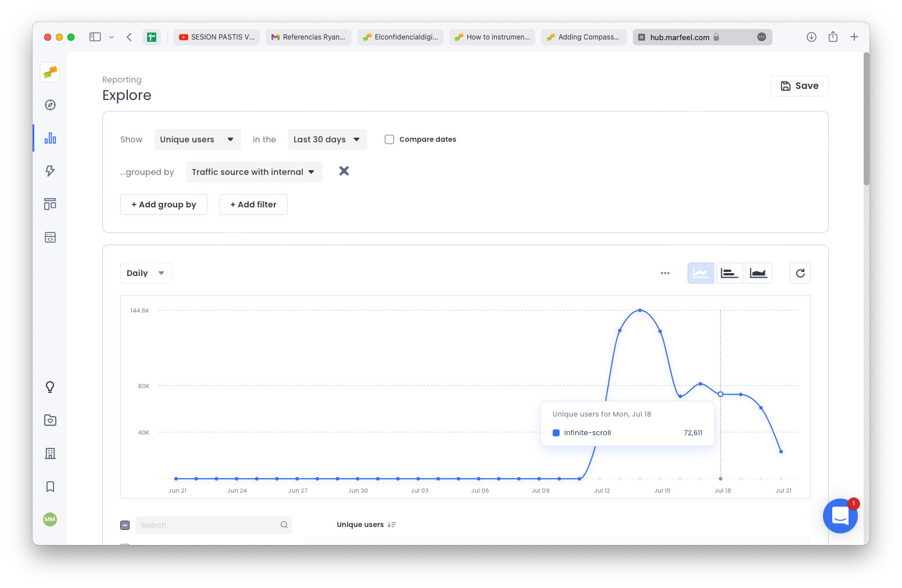
Task: Open the Daily granularity dropdown
Action: [x=146, y=273]
